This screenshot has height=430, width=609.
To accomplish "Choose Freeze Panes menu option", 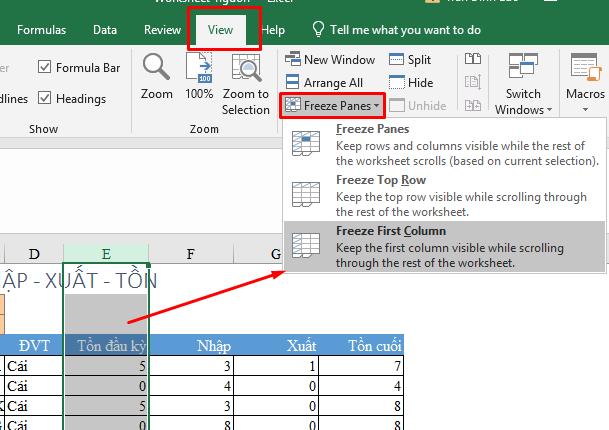I will [444, 144].
